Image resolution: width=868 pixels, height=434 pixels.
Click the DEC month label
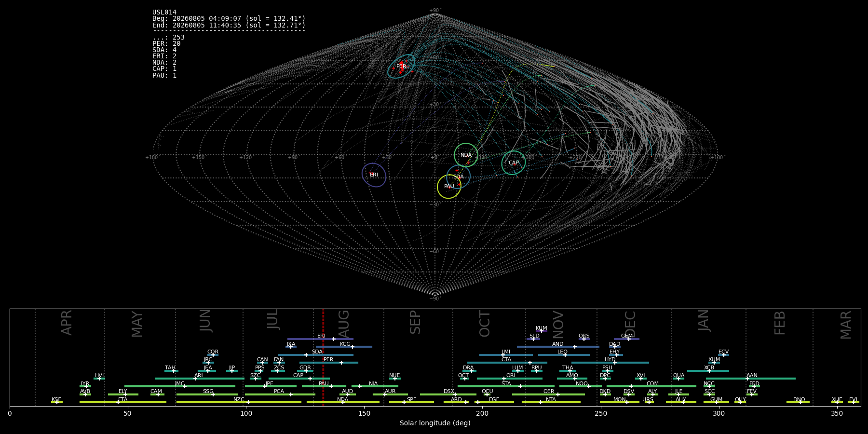tap(630, 324)
